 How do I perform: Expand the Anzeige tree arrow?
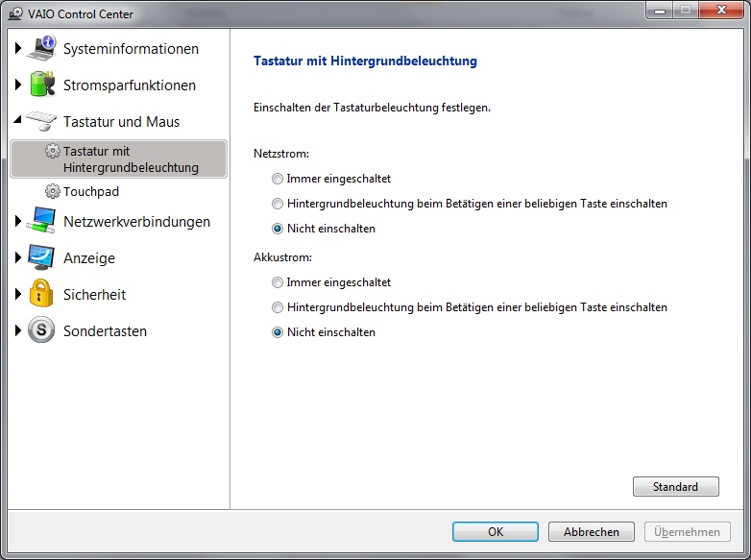pyautogui.click(x=18, y=257)
